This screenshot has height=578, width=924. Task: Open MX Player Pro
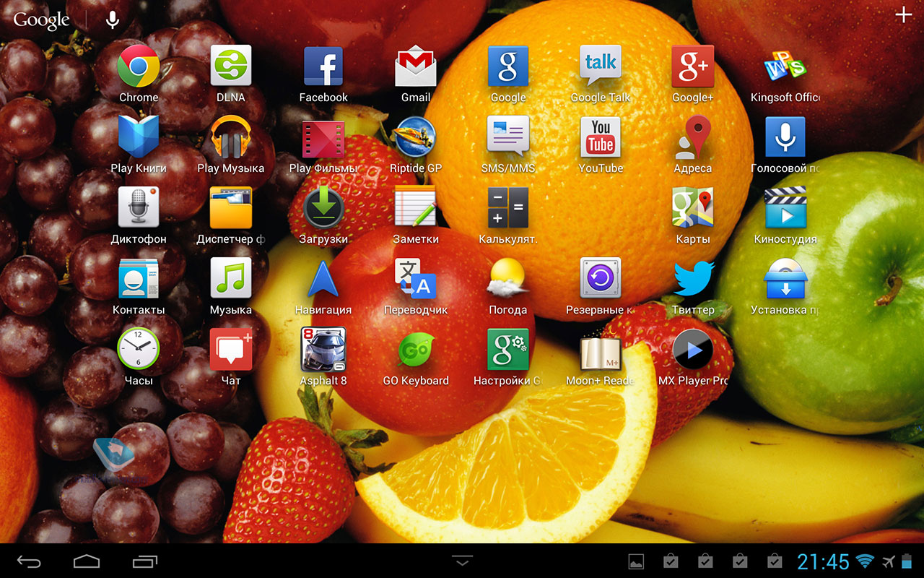[x=693, y=350]
